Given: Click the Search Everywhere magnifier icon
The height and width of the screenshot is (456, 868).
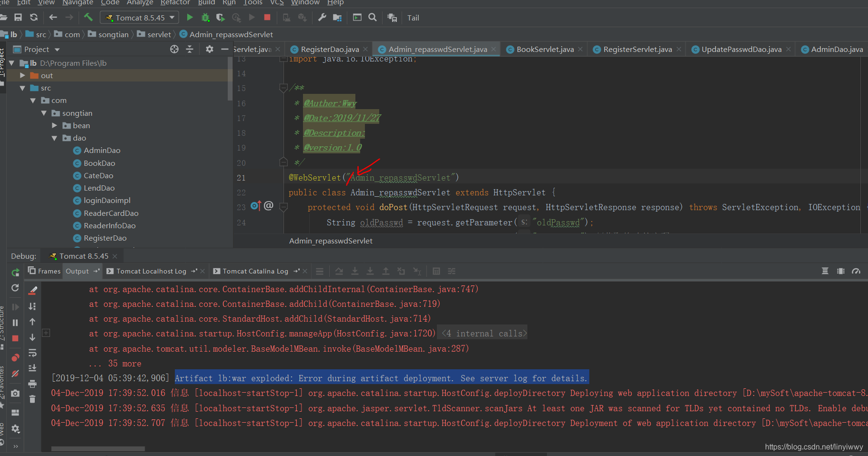Looking at the screenshot, I should pos(373,18).
